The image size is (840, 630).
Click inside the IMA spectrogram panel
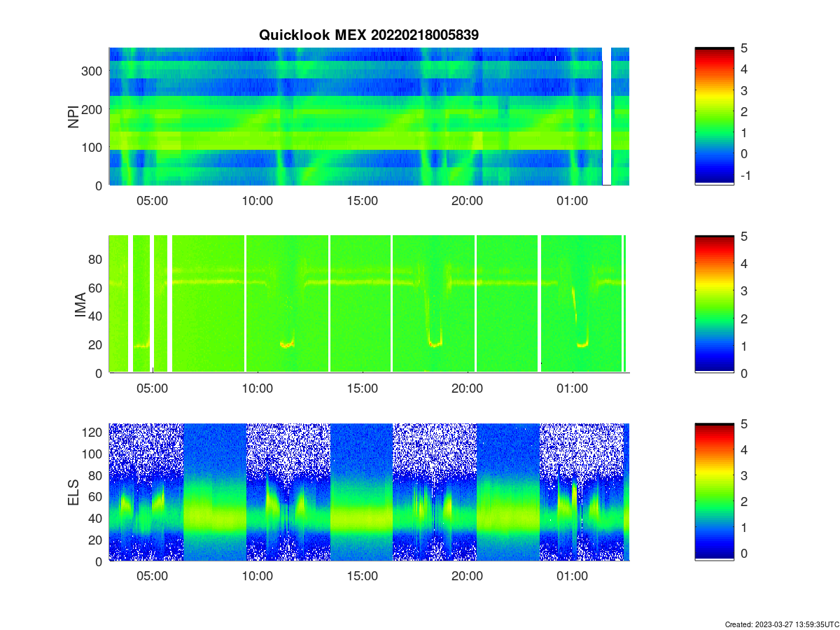coord(369,304)
